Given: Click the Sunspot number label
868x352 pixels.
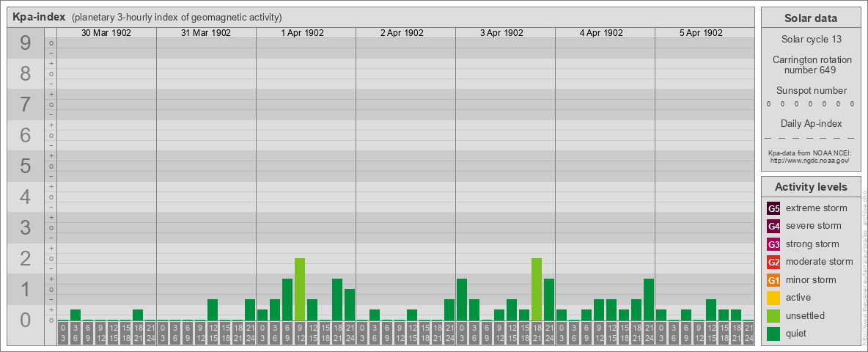Looking at the screenshot, I should (x=811, y=91).
